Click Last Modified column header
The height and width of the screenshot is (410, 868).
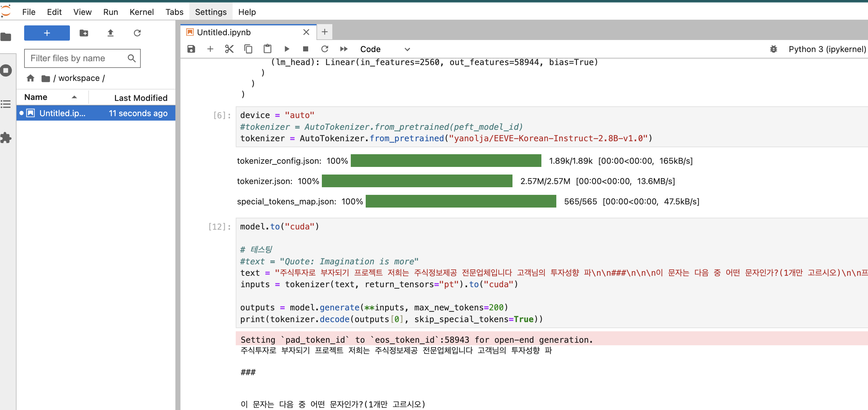(140, 98)
